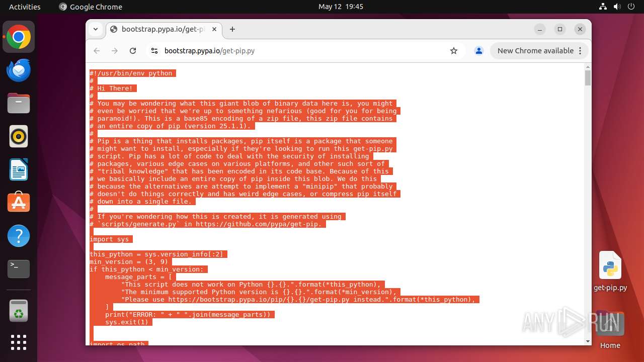Open power menu icon in tray
This screenshot has width=644, height=362.
(631, 7)
